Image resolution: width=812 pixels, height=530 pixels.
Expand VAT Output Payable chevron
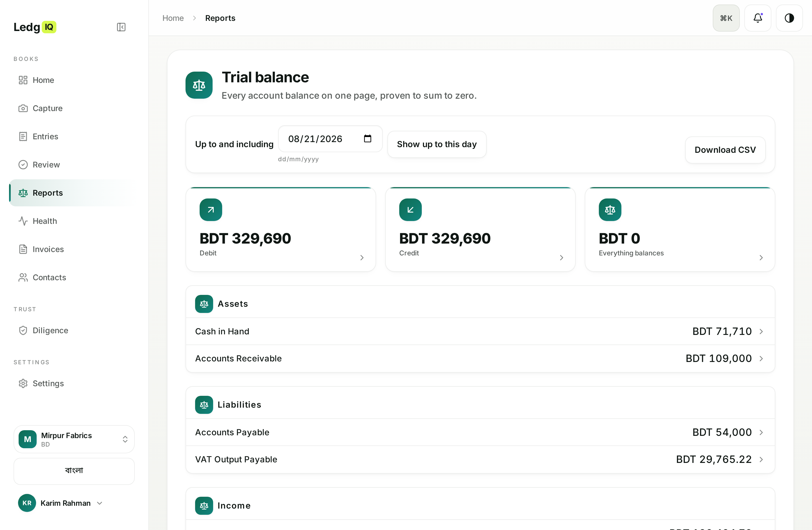pos(761,460)
